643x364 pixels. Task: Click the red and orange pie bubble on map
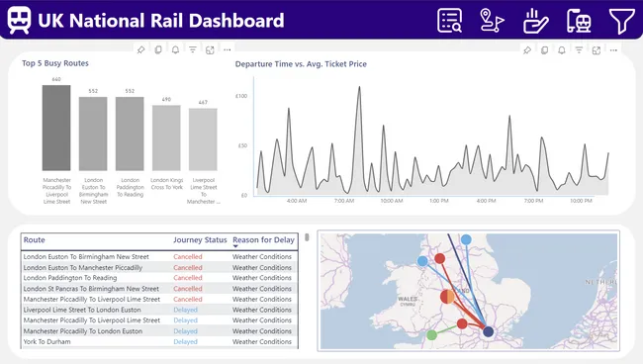447,297
